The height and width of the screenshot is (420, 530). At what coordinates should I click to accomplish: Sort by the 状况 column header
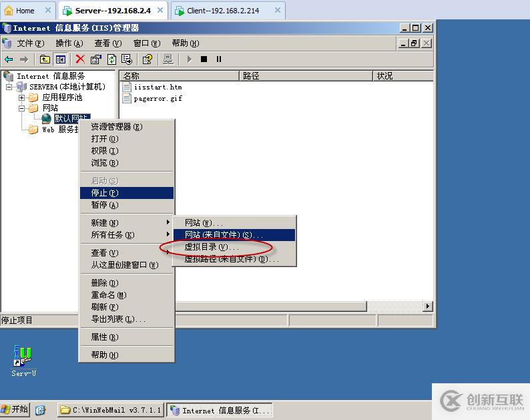pyautogui.click(x=403, y=75)
